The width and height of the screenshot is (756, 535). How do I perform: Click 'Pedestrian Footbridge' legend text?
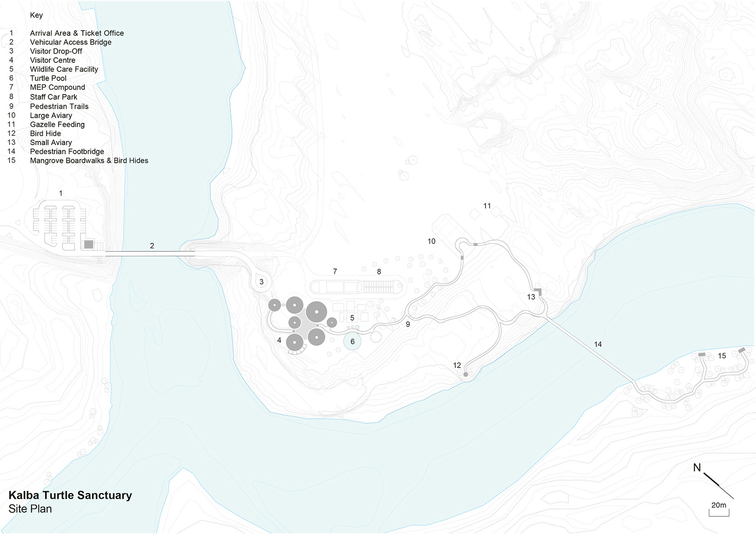[x=67, y=152]
